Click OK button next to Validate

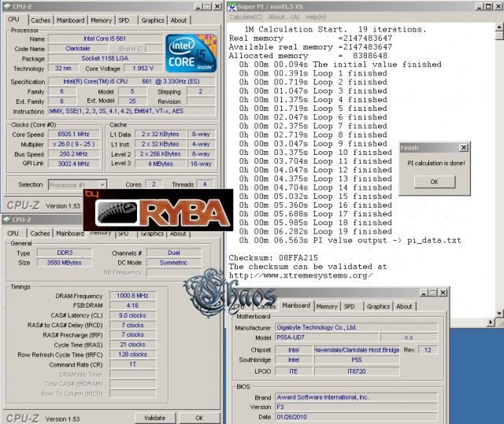coord(200,417)
